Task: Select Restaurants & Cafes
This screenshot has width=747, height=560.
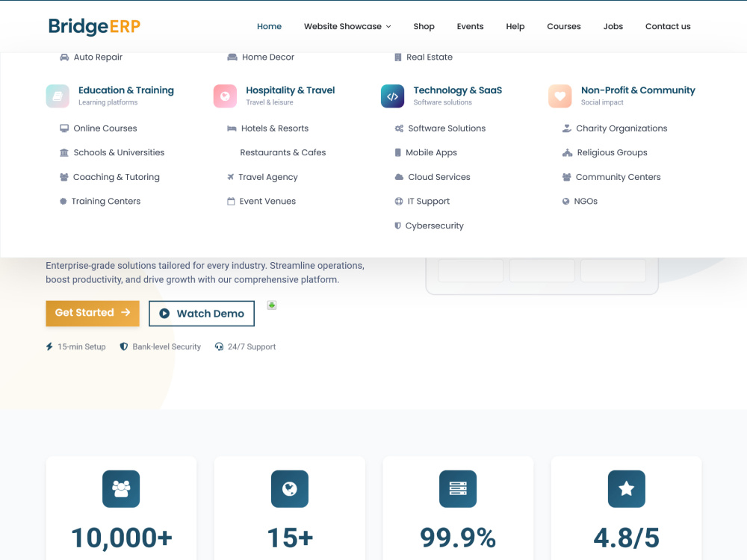Action: click(282, 153)
